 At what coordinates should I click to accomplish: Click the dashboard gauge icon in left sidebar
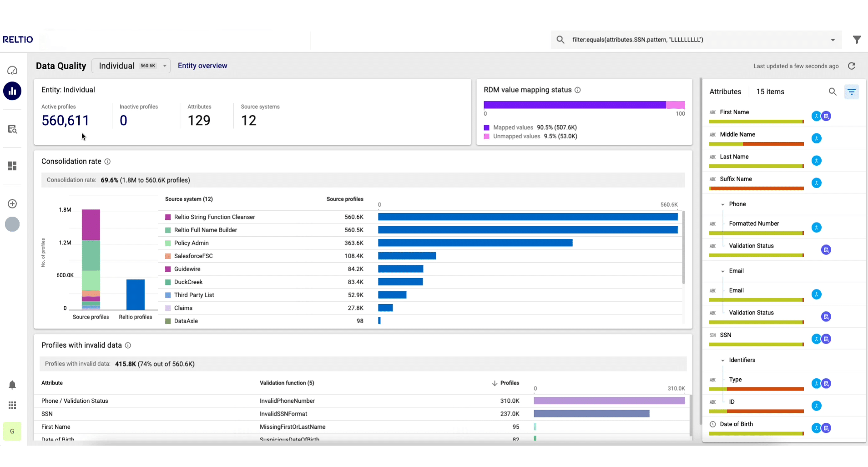[12, 71]
